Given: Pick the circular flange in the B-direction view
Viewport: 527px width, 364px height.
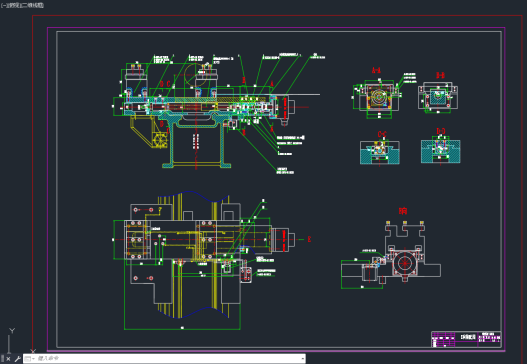Looking at the screenshot, I should point(404,263).
